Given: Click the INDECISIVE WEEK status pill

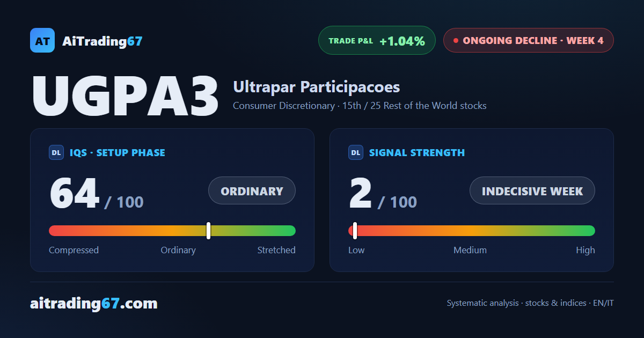Looking at the screenshot, I should (x=532, y=190).
